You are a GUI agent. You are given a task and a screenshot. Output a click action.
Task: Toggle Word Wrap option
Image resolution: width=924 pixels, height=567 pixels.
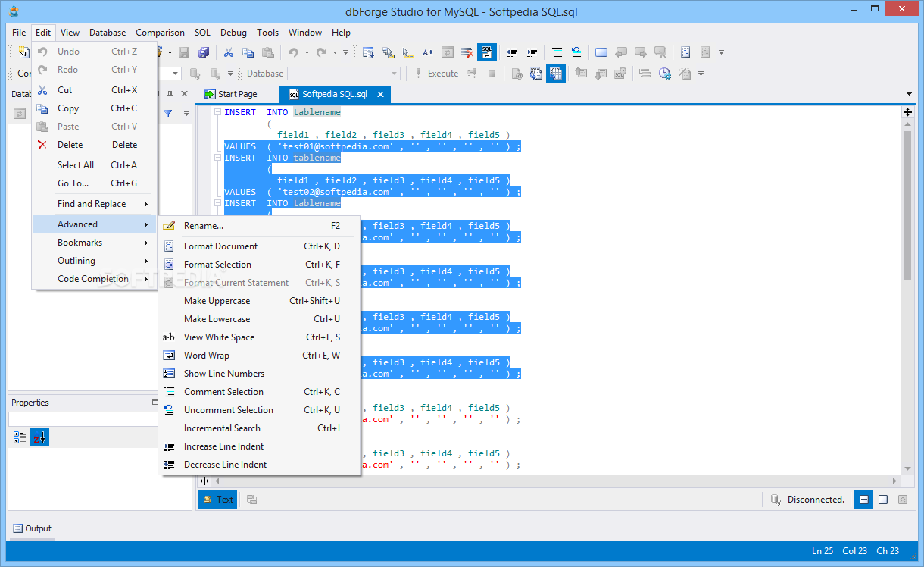tap(258, 356)
